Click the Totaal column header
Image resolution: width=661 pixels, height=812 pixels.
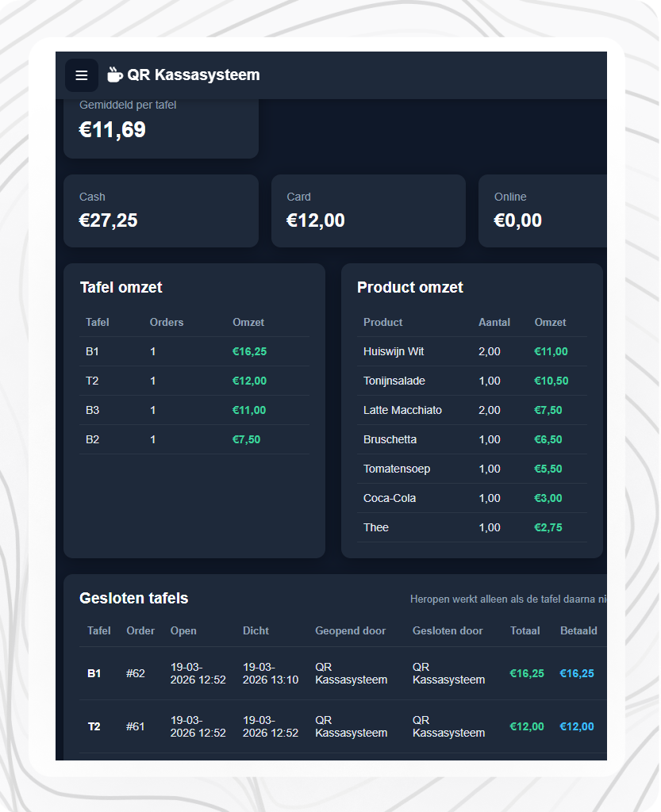(525, 630)
